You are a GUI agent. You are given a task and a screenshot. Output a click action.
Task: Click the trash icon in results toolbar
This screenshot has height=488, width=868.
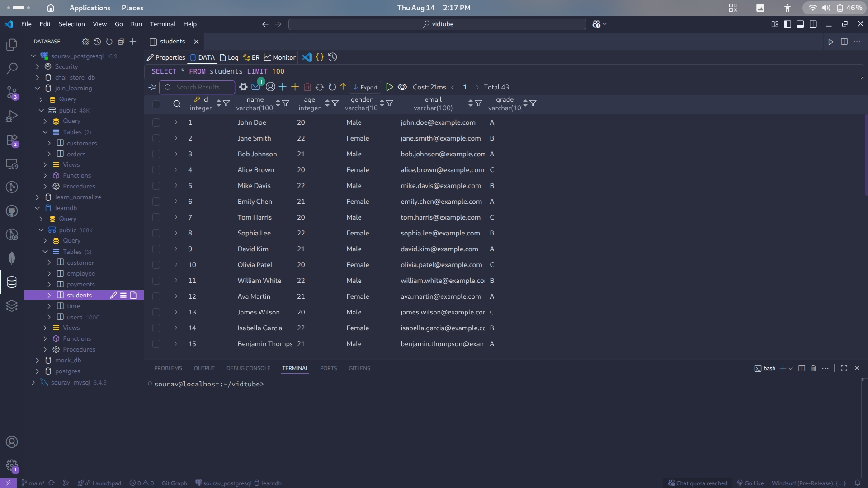tap(307, 87)
